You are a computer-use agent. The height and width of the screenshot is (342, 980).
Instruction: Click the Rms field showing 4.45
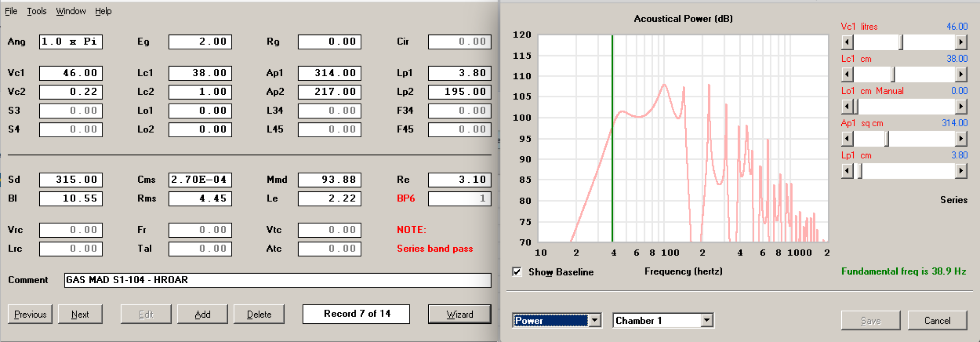pyautogui.click(x=200, y=199)
